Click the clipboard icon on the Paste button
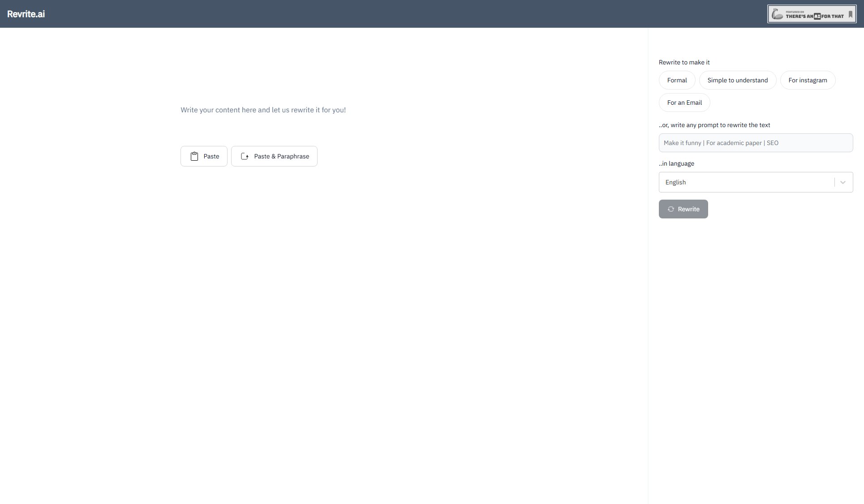The width and height of the screenshot is (864, 504). pos(194,156)
